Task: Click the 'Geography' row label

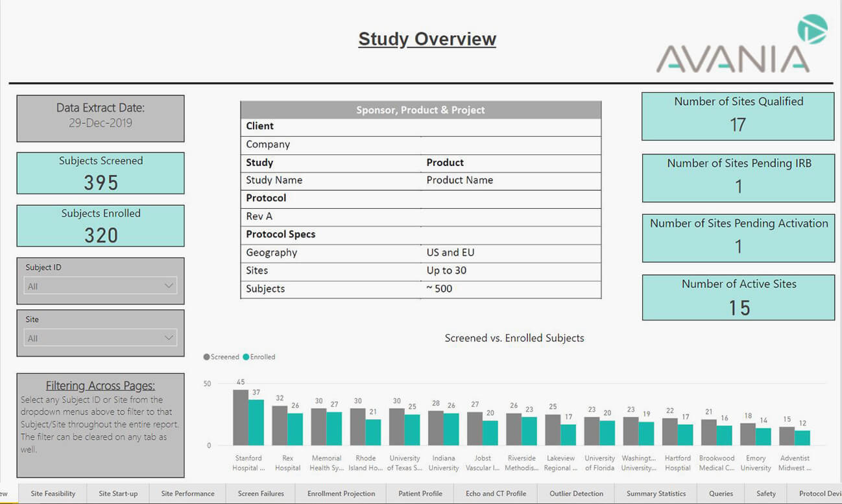Action: (271, 252)
